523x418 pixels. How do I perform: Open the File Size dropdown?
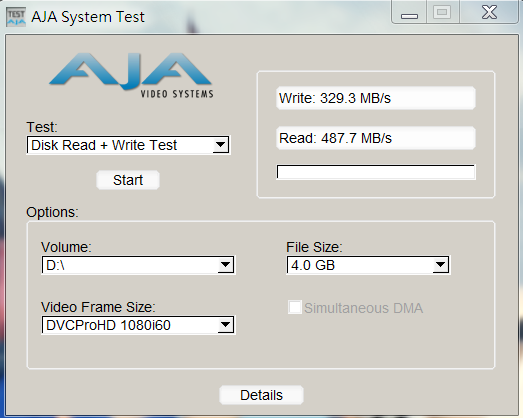point(368,265)
